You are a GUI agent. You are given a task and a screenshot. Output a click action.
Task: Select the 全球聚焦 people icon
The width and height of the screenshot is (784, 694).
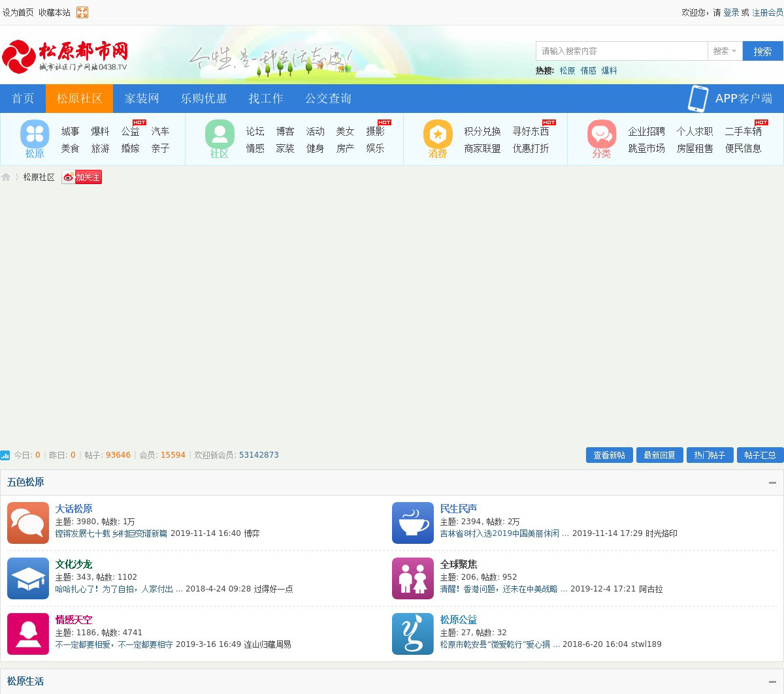(x=413, y=578)
